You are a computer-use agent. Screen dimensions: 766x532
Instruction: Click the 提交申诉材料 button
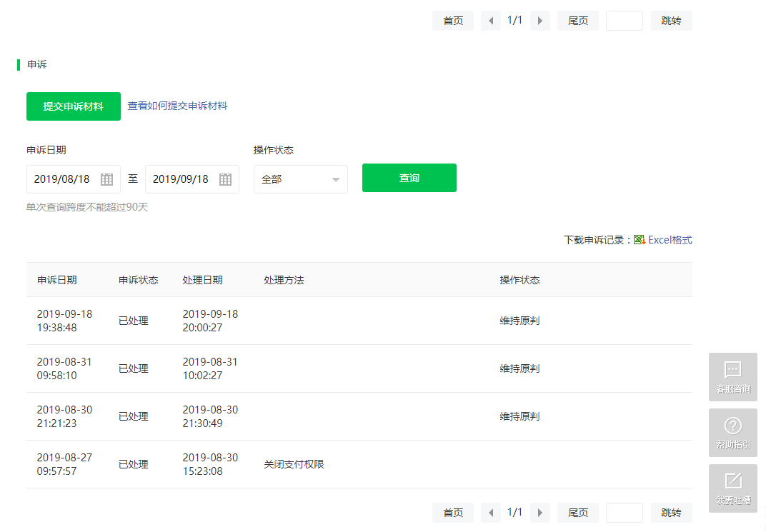click(74, 106)
